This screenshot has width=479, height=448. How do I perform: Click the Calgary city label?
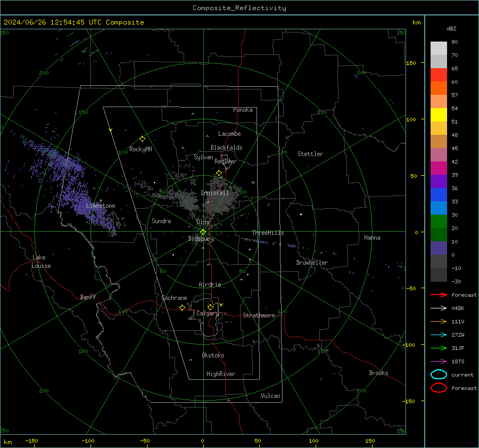click(208, 313)
